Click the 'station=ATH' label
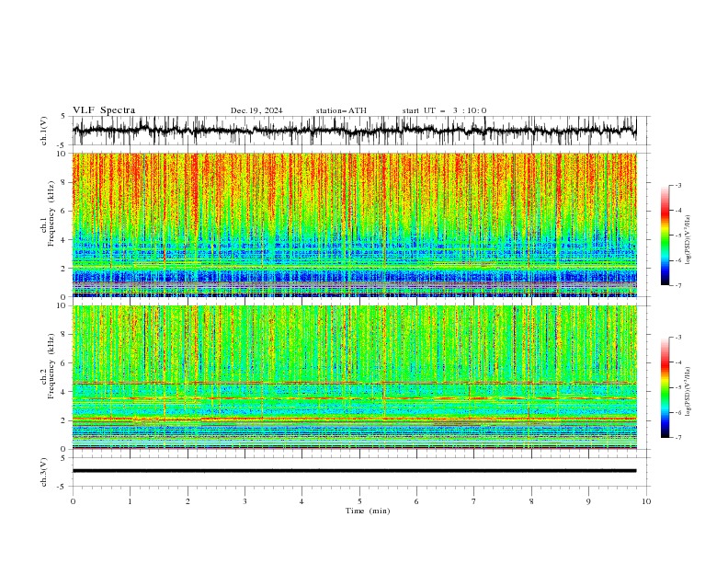The height and width of the screenshot is (563, 728). click(x=341, y=110)
